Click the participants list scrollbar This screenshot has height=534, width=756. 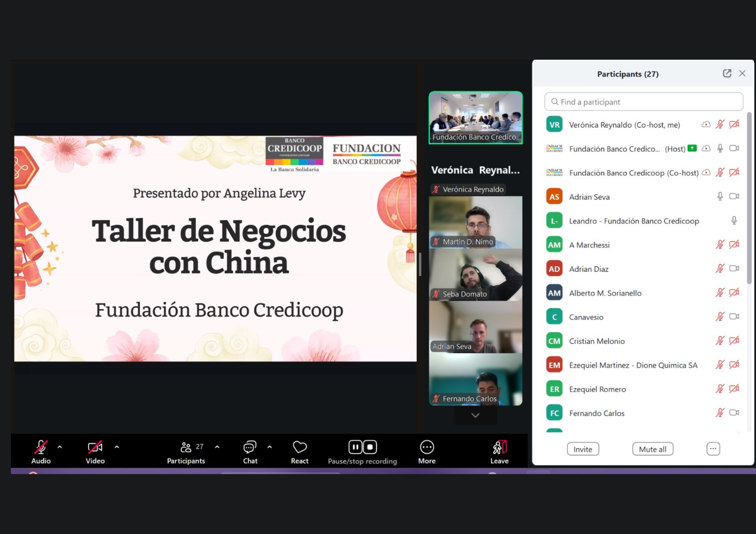[749, 198]
